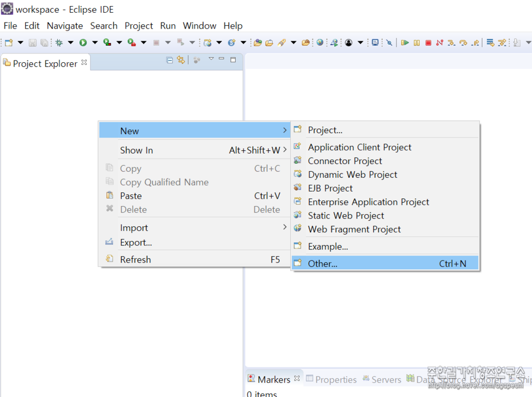Open the Project menu in menu bar

click(x=139, y=26)
